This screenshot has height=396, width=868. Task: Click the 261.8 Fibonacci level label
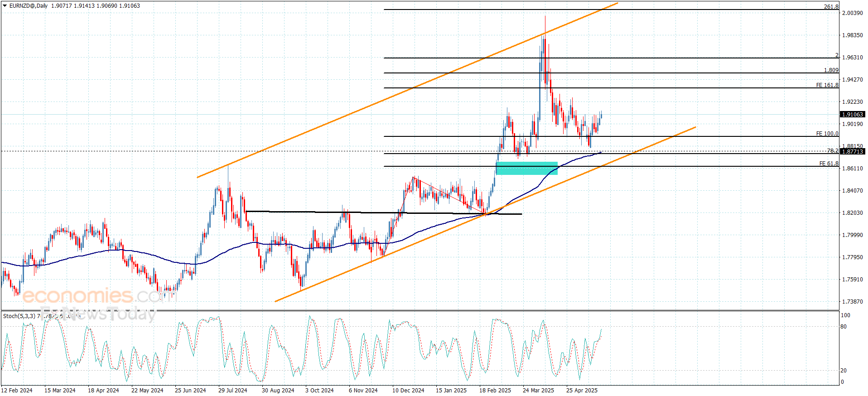click(x=831, y=7)
